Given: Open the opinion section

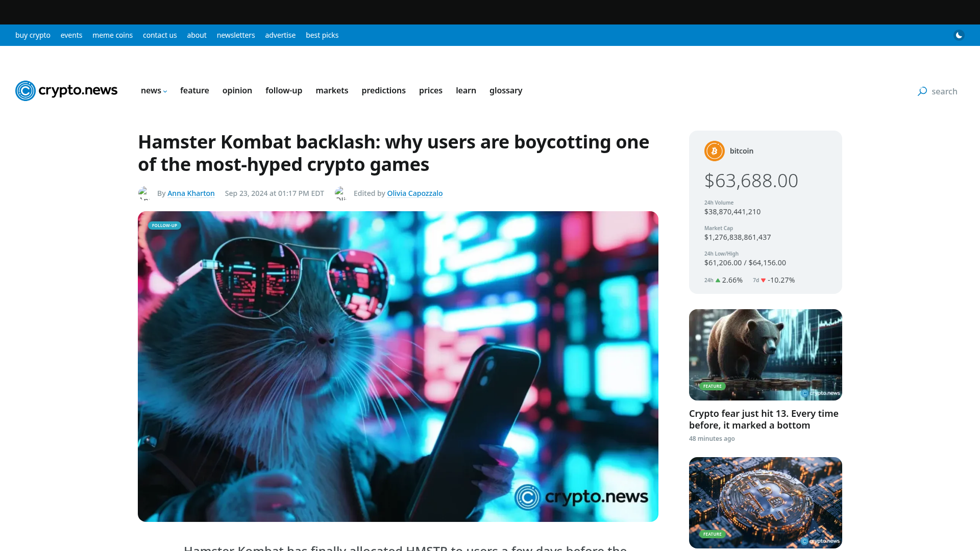Looking at the screenshot, I should tap(237, 90).
